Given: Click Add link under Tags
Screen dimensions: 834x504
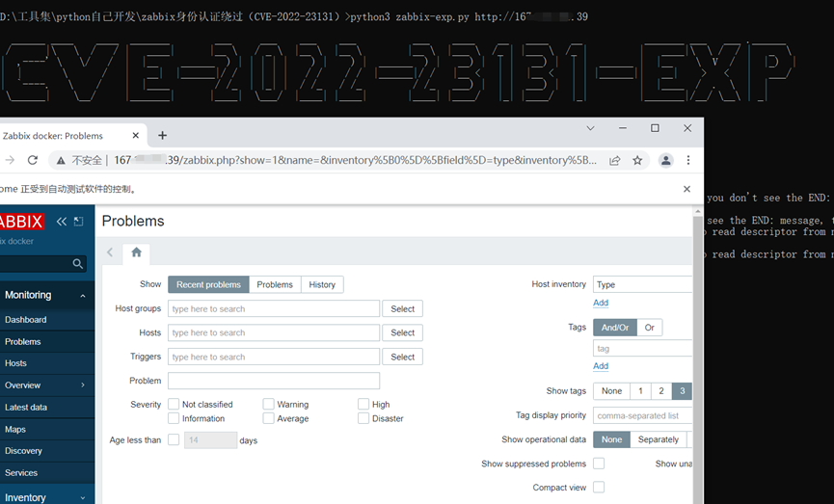Looking at the screenshot, I should pyautogui.click(x=601, y=366).
